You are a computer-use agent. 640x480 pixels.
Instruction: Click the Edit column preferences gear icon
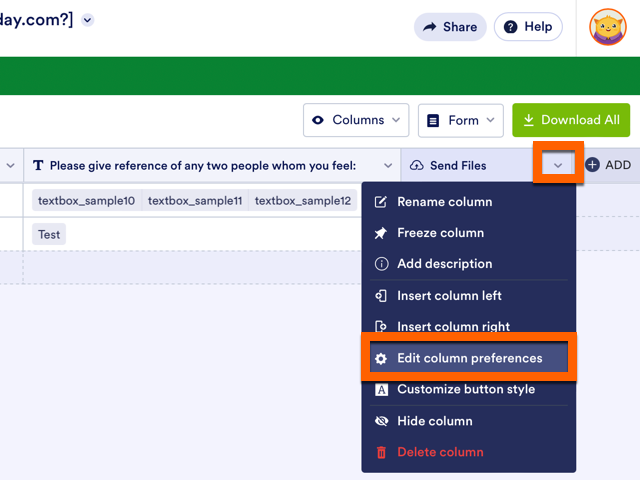click(x=381, y=358)
